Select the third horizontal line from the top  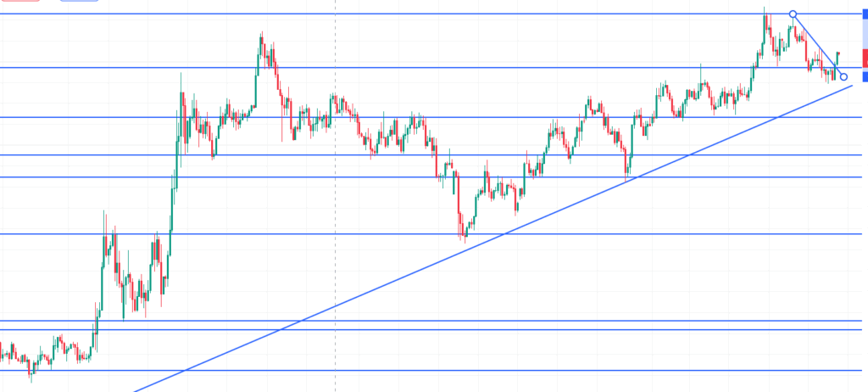click(431, 117)
